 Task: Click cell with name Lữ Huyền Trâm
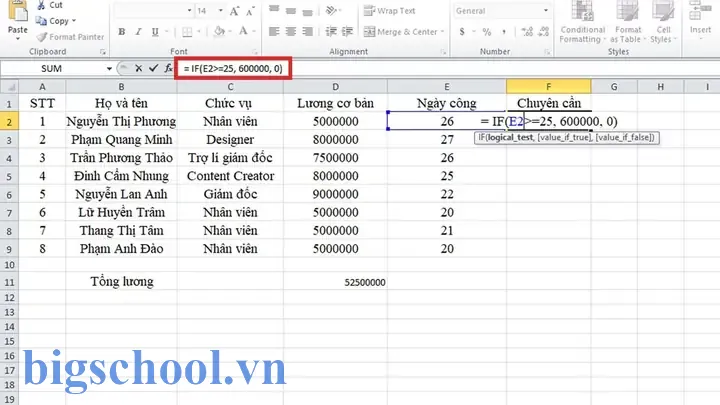click(121, 213)
